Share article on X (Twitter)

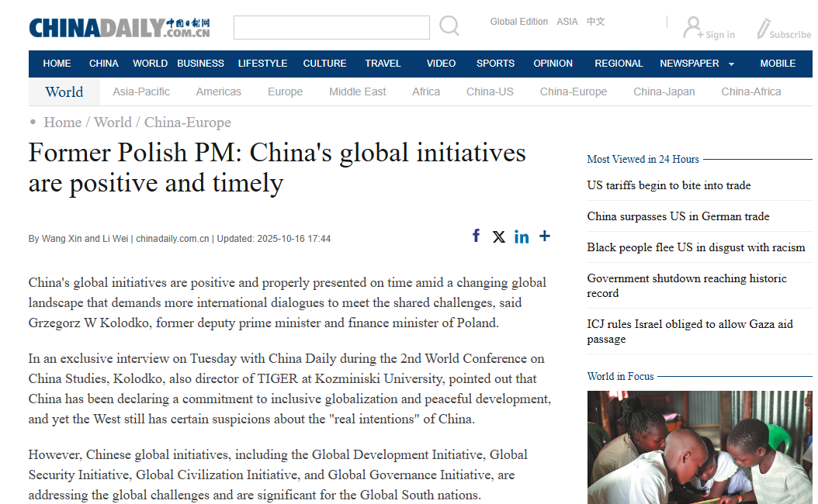(499, 236)
